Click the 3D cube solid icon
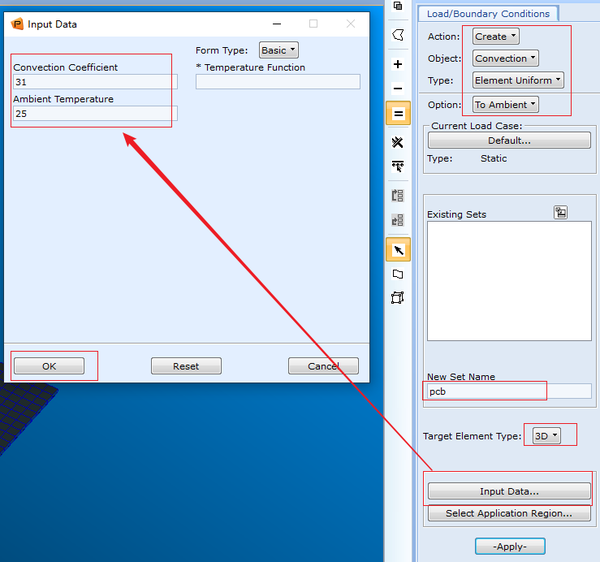This screenshot has height=562, width=600. pos(398,298)
